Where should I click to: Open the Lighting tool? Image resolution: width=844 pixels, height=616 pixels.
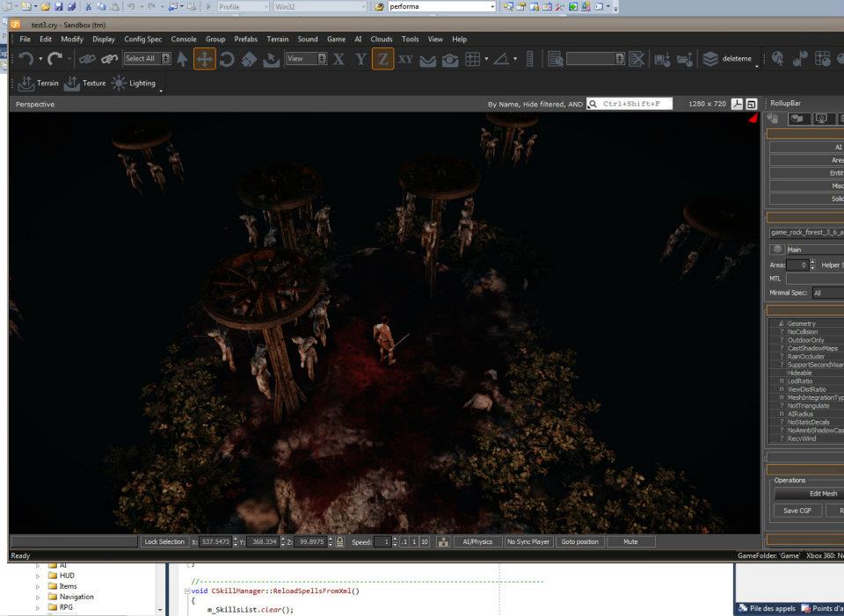tap(133, 83)
